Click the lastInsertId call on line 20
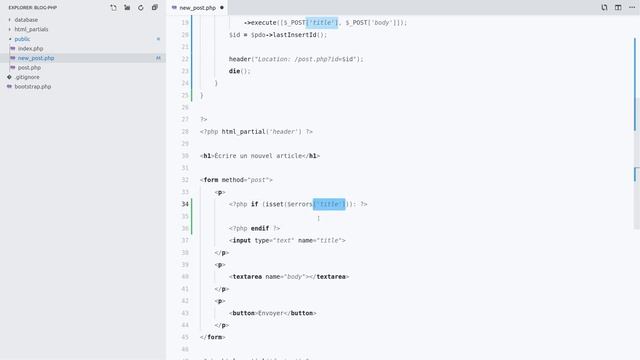The image size is (640, 360). pyautogui.click(x=300, y=35)
